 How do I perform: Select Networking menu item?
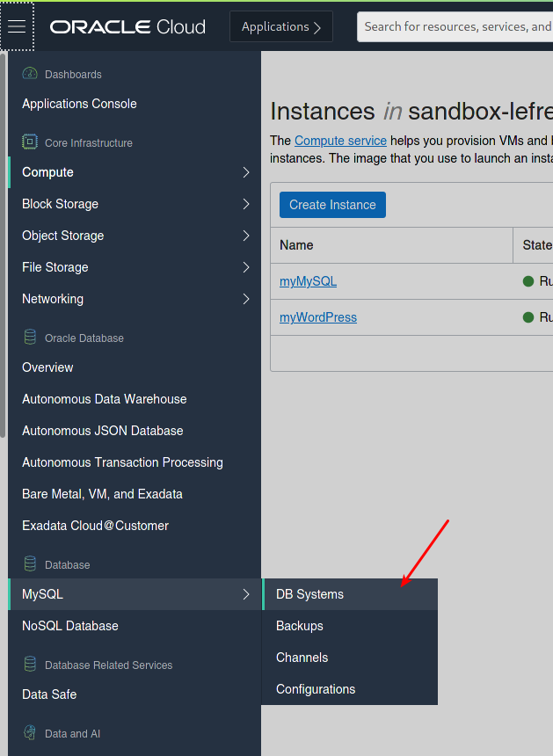(x=135, y=299)
